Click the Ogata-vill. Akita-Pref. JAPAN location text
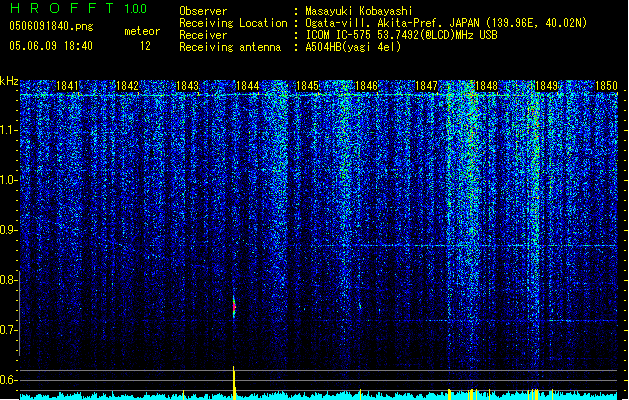629x400 pixels. (x=446, y=23)
